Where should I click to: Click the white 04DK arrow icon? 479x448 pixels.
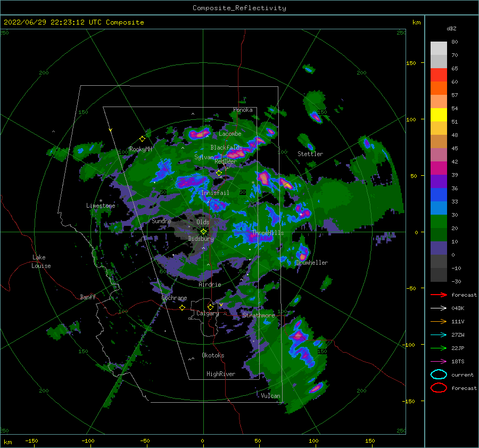tap(439, 308)
